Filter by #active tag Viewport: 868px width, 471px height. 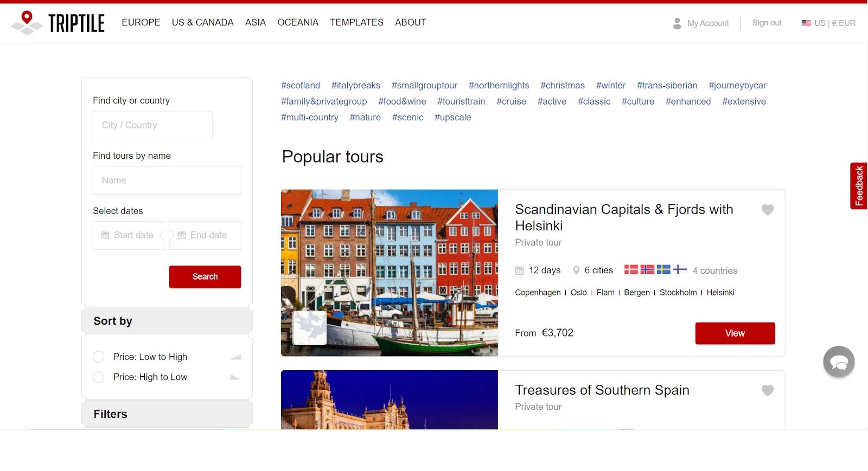point(552,101)
